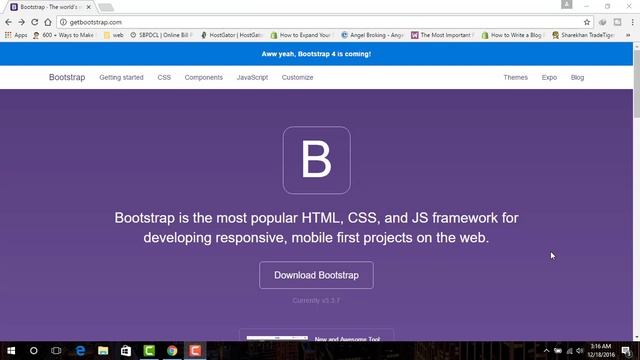Open the Apps bookmarks shortcut
This screenshot has height=360, width=640.
[16, 35]
